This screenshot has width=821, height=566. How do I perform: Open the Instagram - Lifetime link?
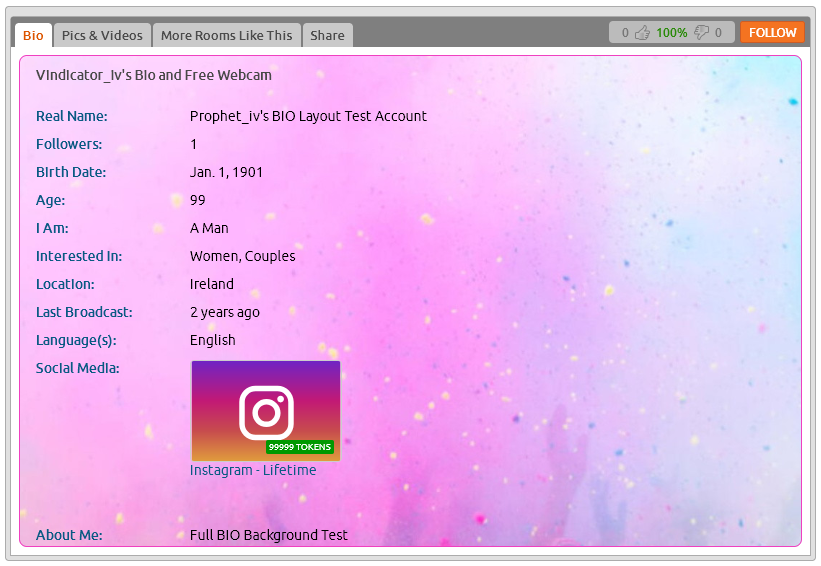coord(253,470)
